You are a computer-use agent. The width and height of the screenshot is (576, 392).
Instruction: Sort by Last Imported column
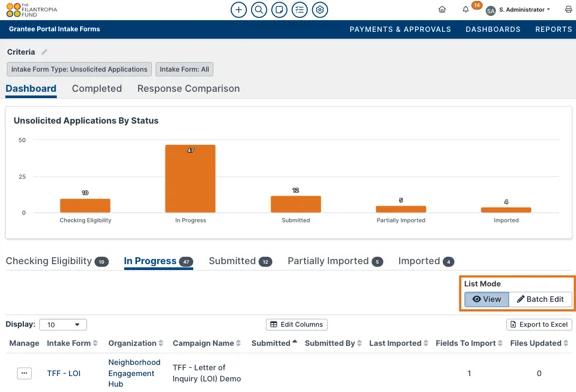coord(399,343)
